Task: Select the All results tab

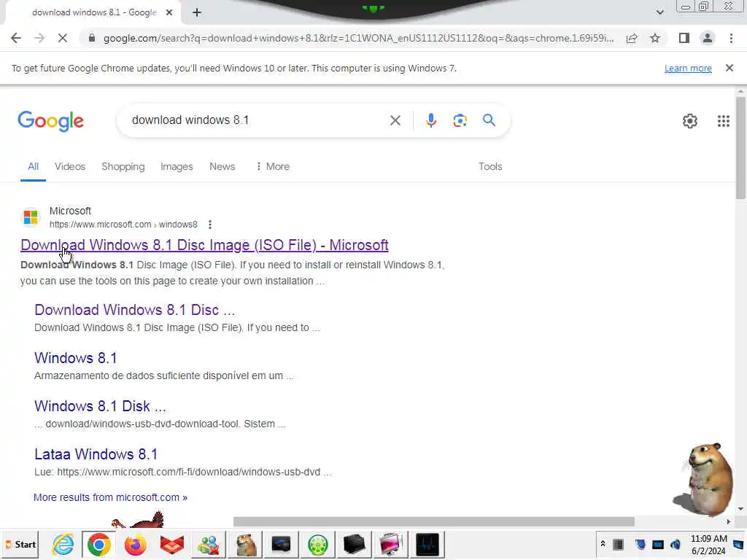Action: (x=33, y=167)
